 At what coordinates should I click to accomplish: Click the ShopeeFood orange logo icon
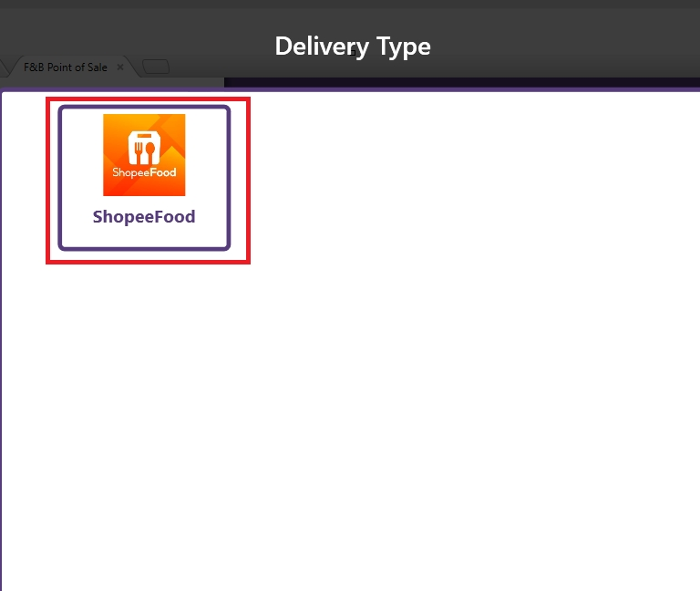144,154
